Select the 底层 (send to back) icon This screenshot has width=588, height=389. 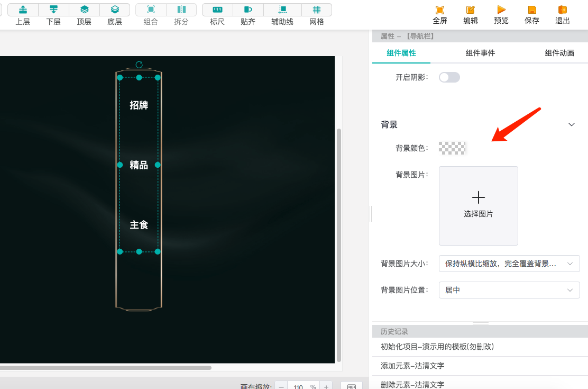(115, 14)
